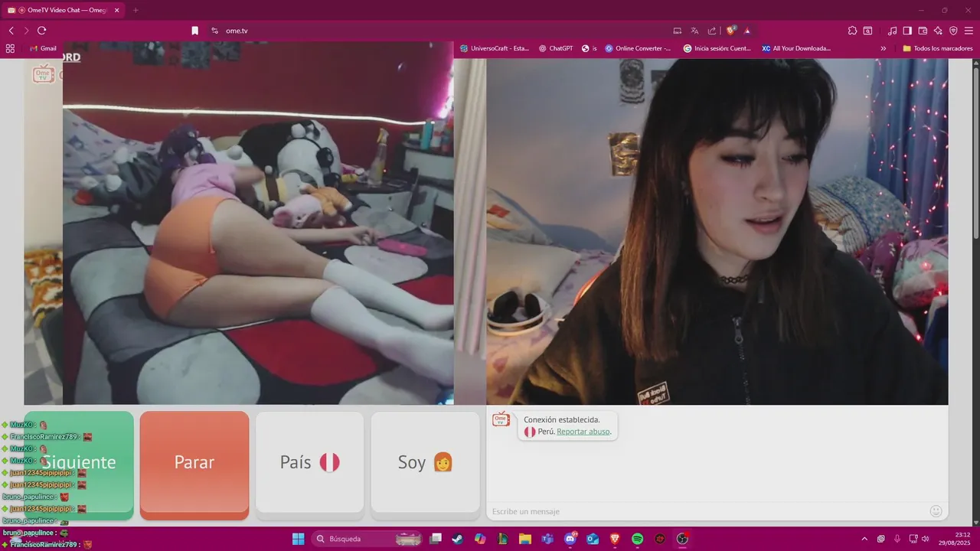Screen dimensions: 980x551
Task: Click the Reportar abuso link
Action: [x=583, y=432]
